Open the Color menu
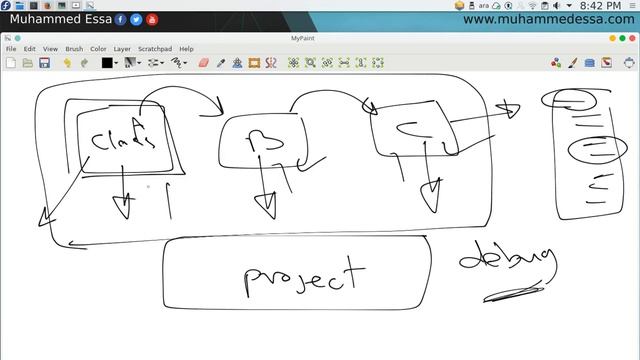The height and width of the screenshot is (360, 640). coord(98,49)
